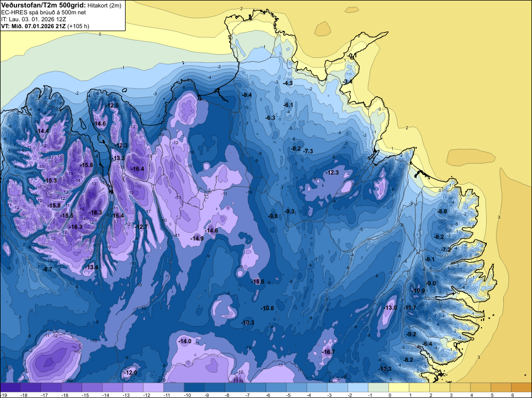Click the -15.4 temperature value
Screen dimensions: 532x398
pos(118,215)
